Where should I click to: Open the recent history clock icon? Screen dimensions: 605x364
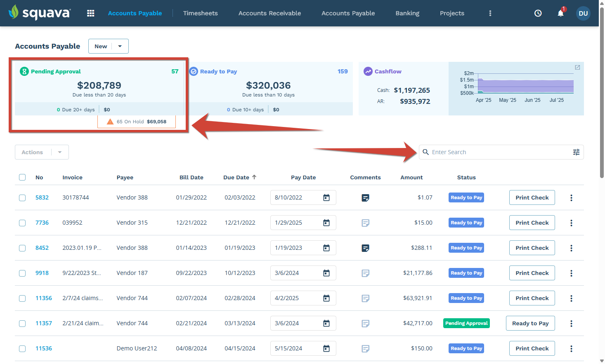(x=538, y=13)
